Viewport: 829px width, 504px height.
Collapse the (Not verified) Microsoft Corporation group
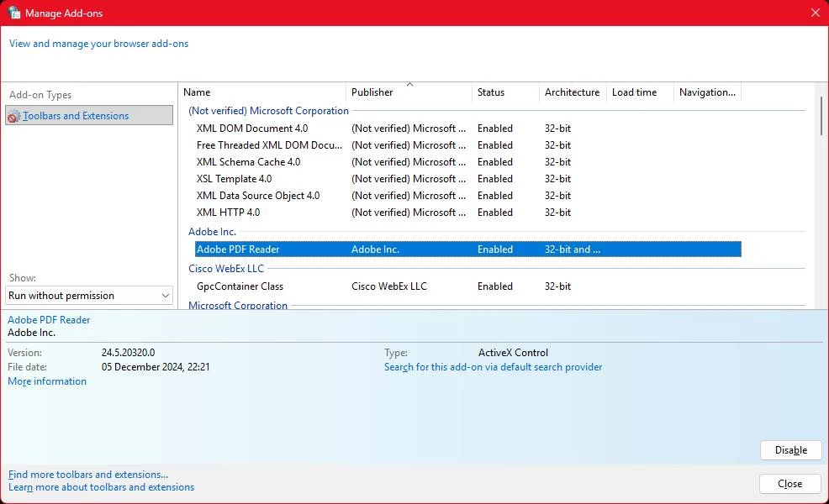[x=268, y=110]
